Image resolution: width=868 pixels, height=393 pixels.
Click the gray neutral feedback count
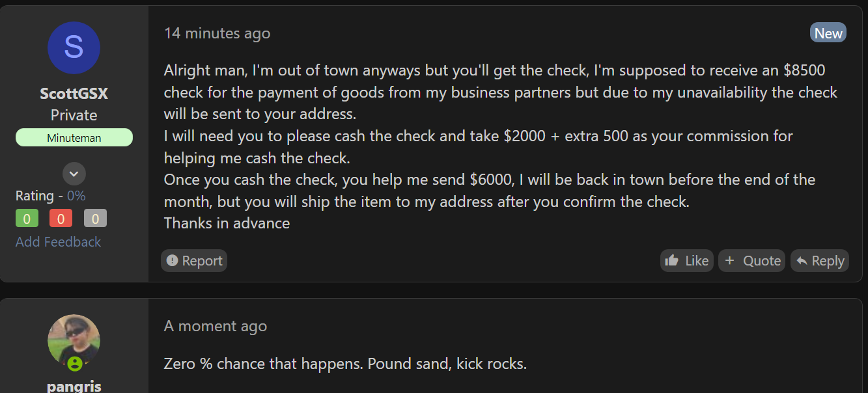pyautogui.click(x=95, y=219)
